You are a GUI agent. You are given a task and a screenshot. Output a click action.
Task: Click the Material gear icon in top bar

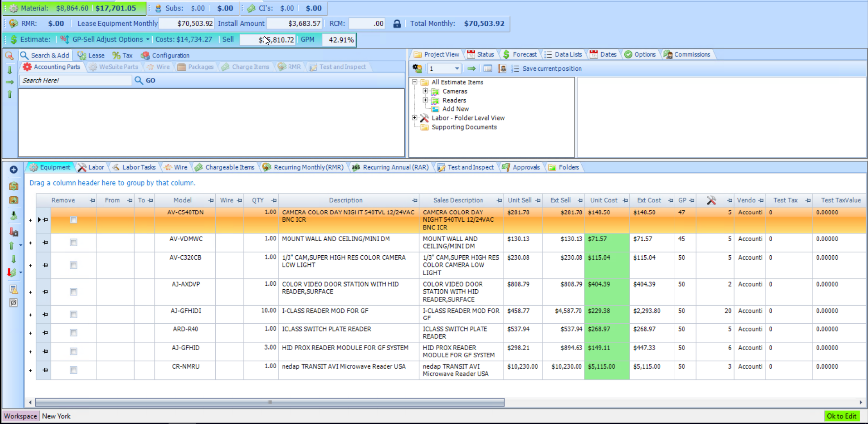[14, 8]
